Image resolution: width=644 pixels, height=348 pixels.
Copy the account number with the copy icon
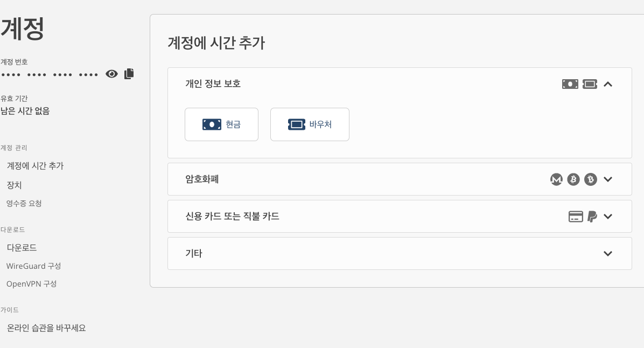click(x=129, y=74)
